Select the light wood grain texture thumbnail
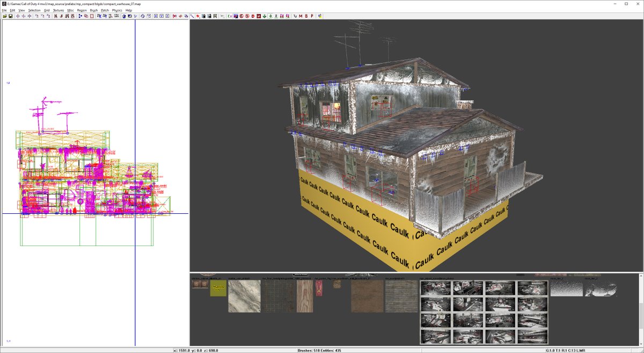The width and height of the screenshot is (644, 353). (304, 296)
